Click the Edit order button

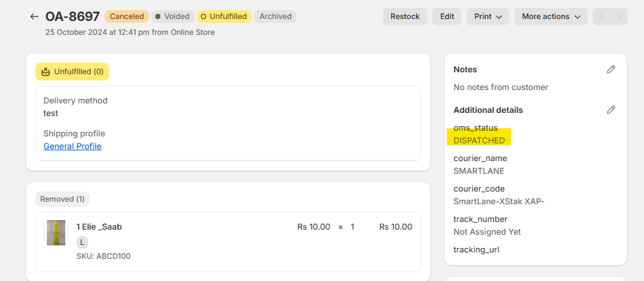(x=447, y=16)
